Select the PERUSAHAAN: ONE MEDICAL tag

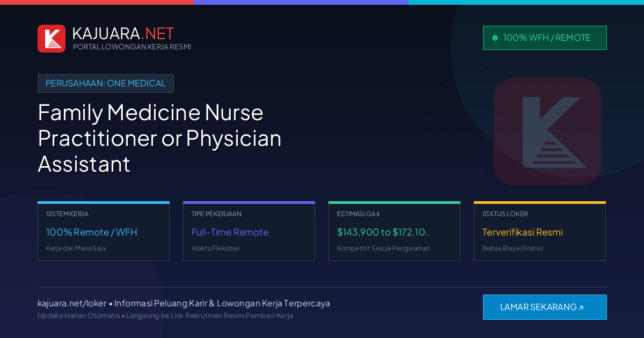click(106, 83)
